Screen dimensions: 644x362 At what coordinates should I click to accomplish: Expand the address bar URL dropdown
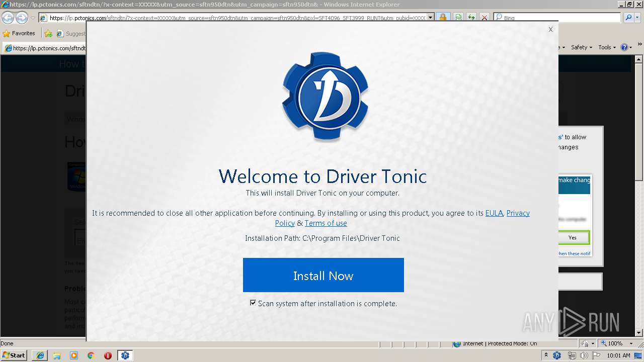coord(431,18)
